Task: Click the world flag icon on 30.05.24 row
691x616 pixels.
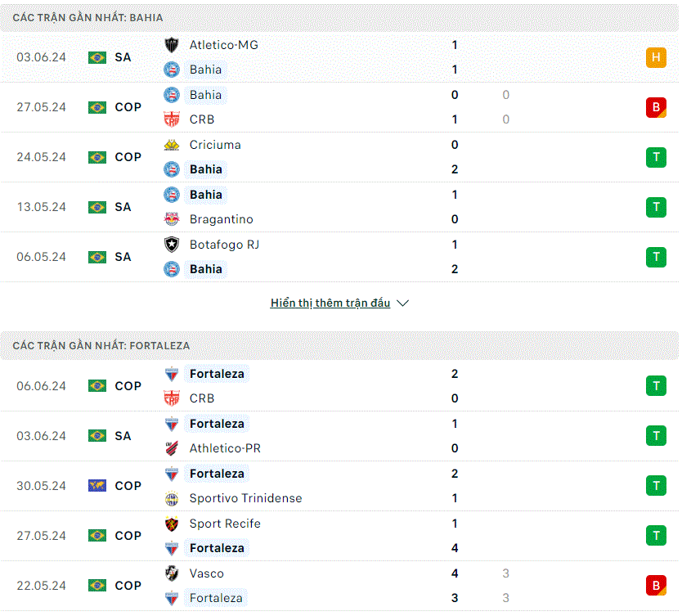Action: pos(97,485)
